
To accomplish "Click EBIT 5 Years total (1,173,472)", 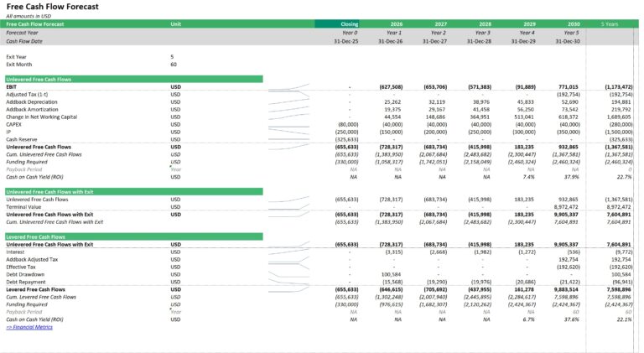I will coord(619,87).
